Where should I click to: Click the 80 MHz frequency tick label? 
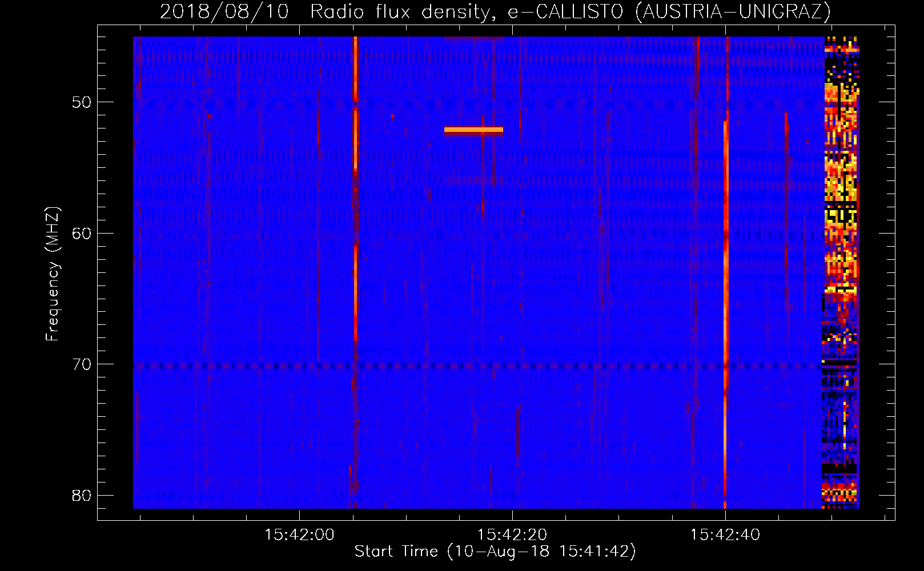point(82,495)
